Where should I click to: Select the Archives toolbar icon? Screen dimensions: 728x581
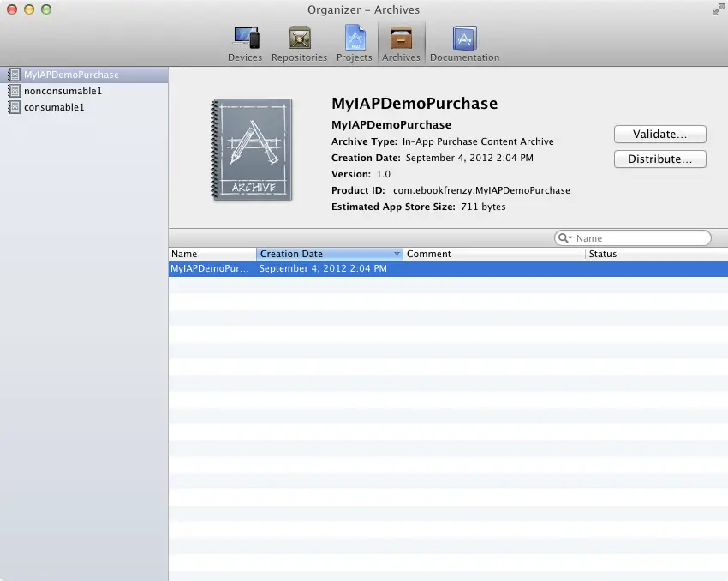401,43
